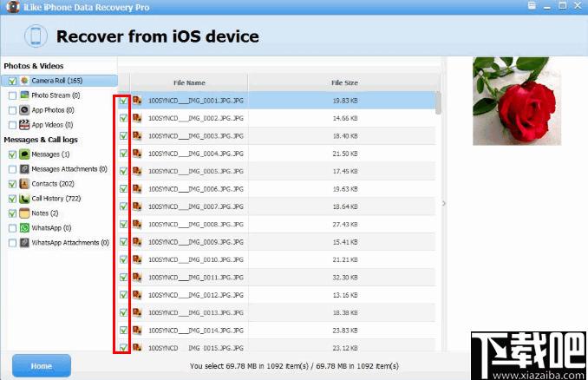Click file icon of IMG_0008.JPG row

tap(137, 224)
